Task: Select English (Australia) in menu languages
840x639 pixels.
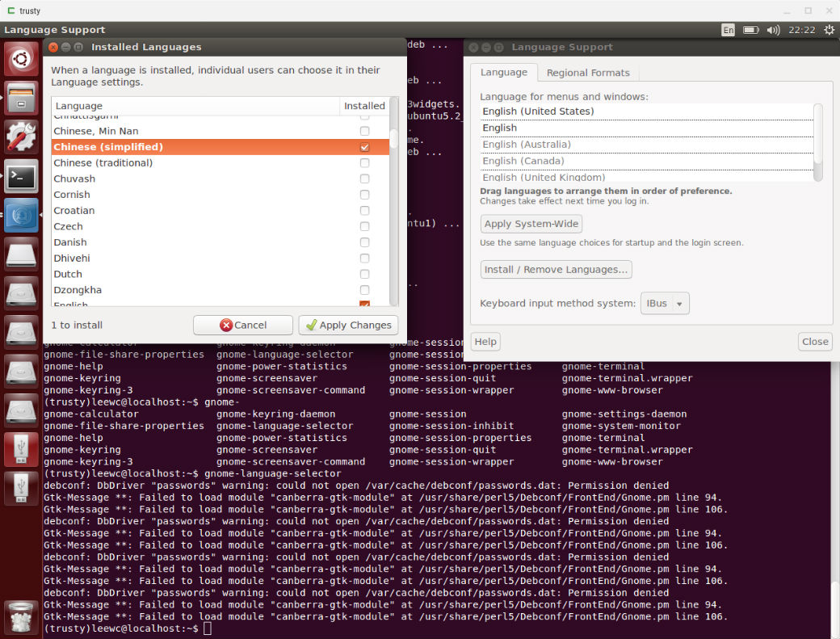Action: click(x=647, y=145)
